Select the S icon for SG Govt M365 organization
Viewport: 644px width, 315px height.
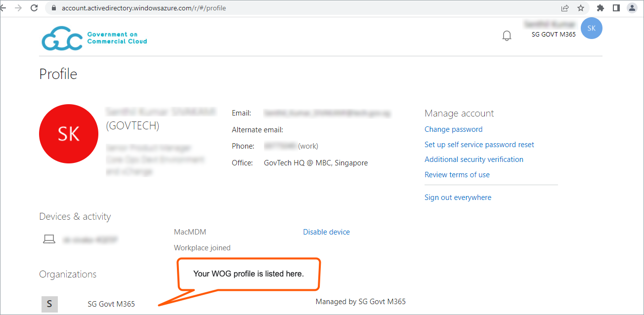click(49, 304)
